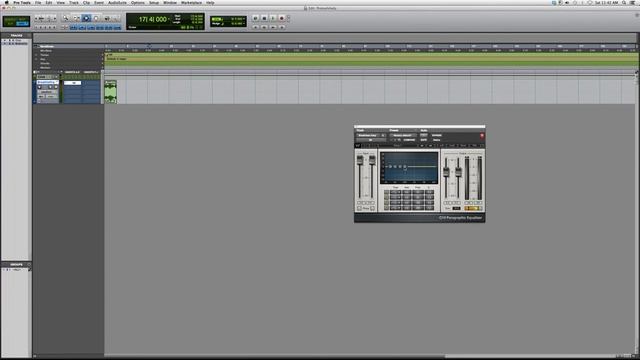Click the track name field in edit window

click(x=47, y=82)
